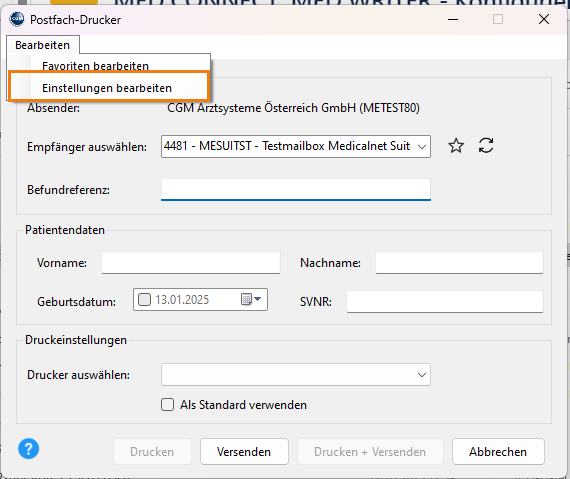
Task: Enable the Geburtsdatum checkbox
Action: tap(144, 299)
